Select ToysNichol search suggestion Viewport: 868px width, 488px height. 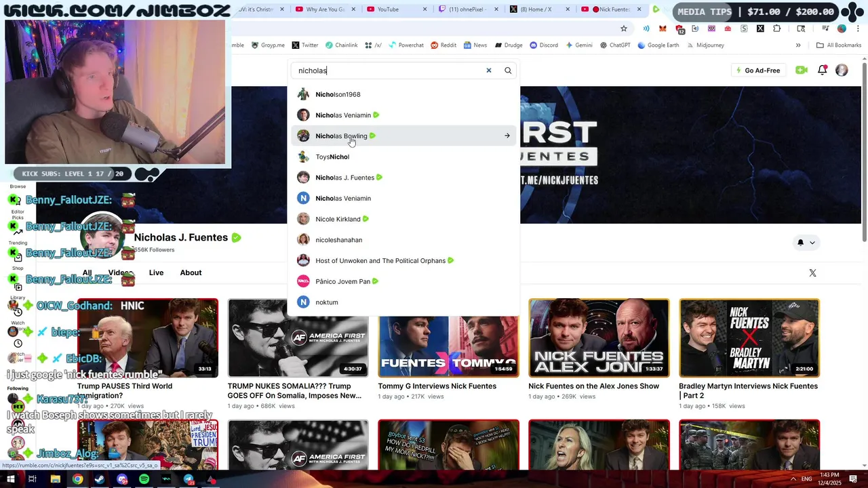tap(404, 157)
